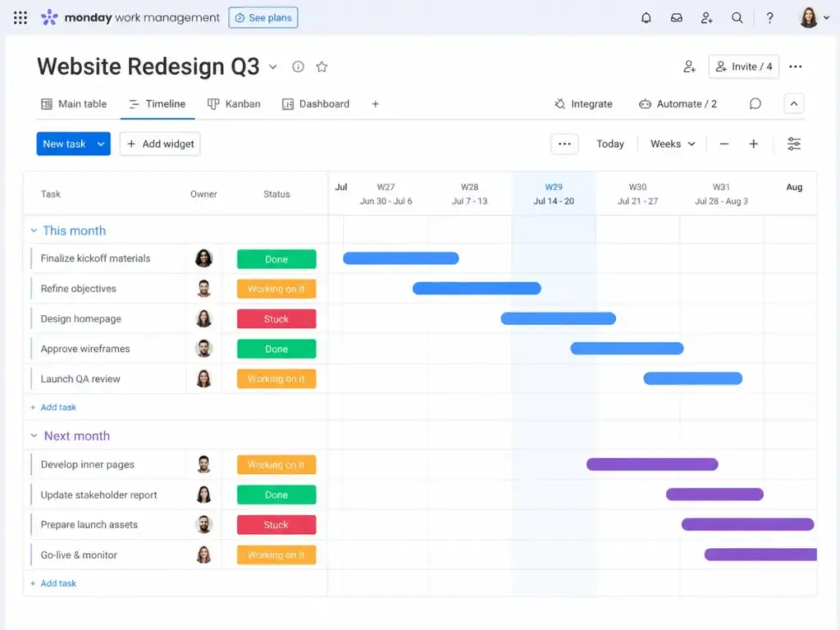Switch to the Main table tab
Screen dimensions: 840x630
coord(74,104)
